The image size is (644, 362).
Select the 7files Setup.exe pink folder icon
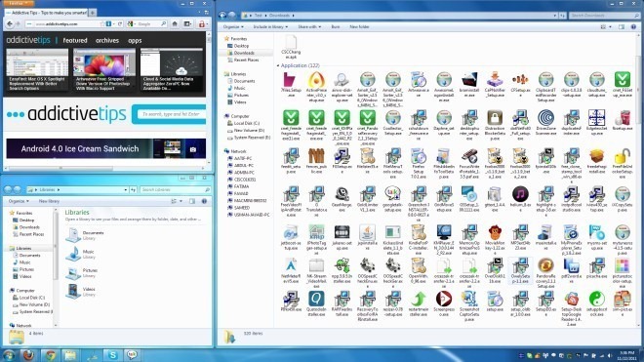(291, 80)
